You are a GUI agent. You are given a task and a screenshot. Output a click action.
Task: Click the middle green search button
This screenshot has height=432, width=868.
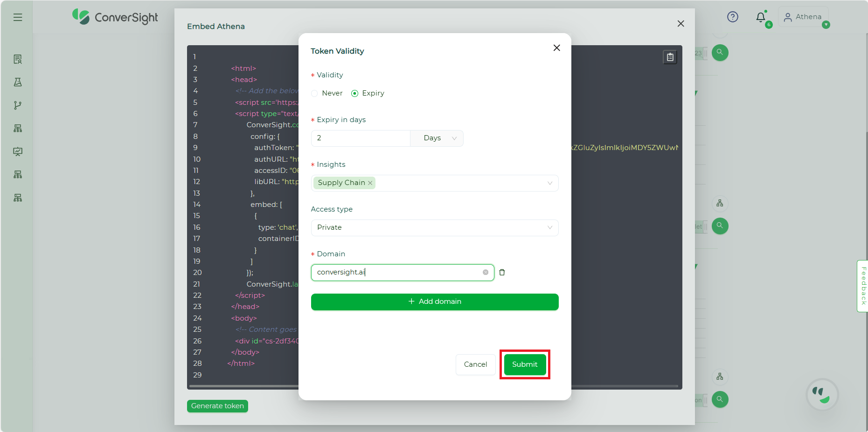[720, 226]
